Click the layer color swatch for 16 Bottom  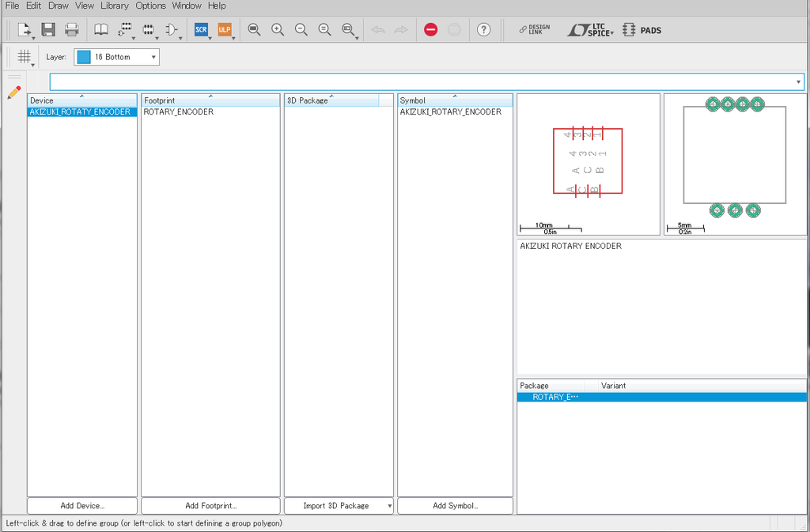(84, 57)
